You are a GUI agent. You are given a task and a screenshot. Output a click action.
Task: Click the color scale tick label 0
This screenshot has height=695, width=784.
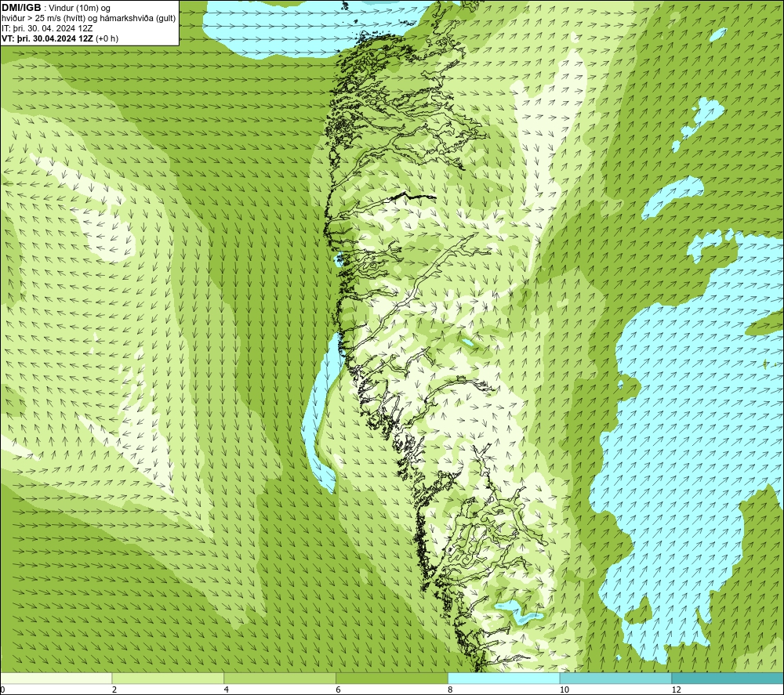click(x=2, y=690)
